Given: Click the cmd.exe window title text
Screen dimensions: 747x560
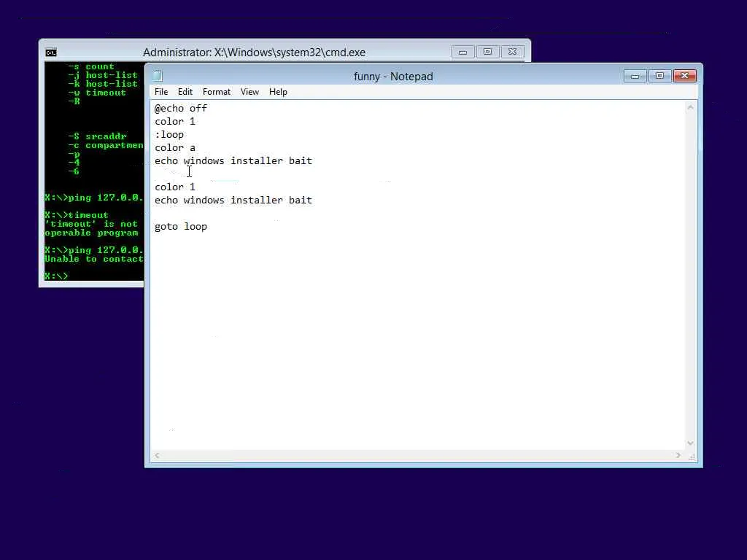Looking at the screenshot, I should pyautogui.click(x=255, y=52).
